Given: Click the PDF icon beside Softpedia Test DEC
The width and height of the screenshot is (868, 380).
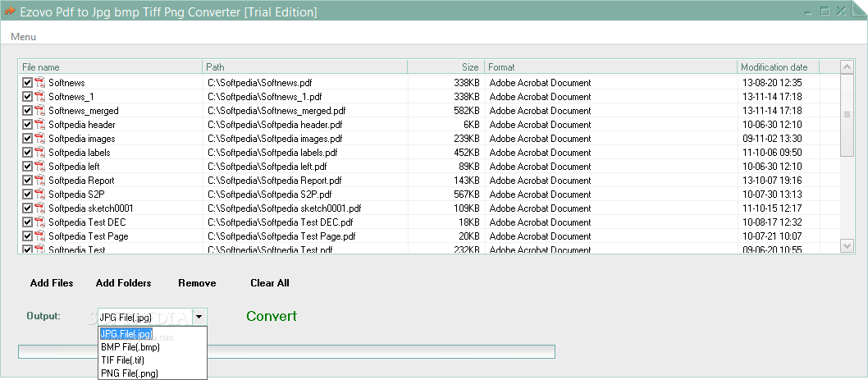Looking at the screenshot, I should coord(40,222).
